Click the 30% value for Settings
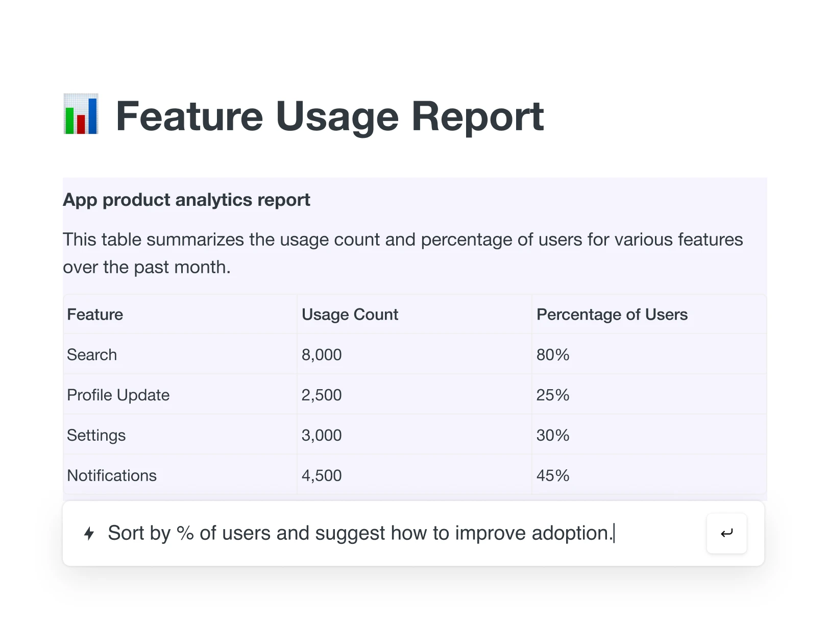 552,435
